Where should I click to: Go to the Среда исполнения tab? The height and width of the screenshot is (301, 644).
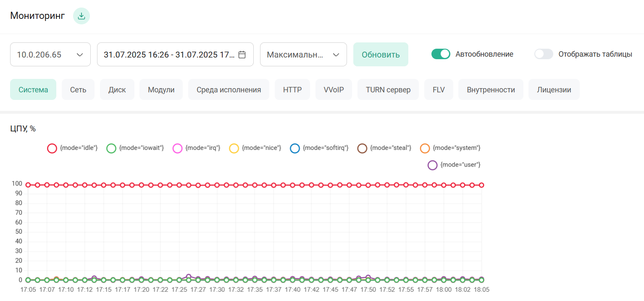pos(229,90)
